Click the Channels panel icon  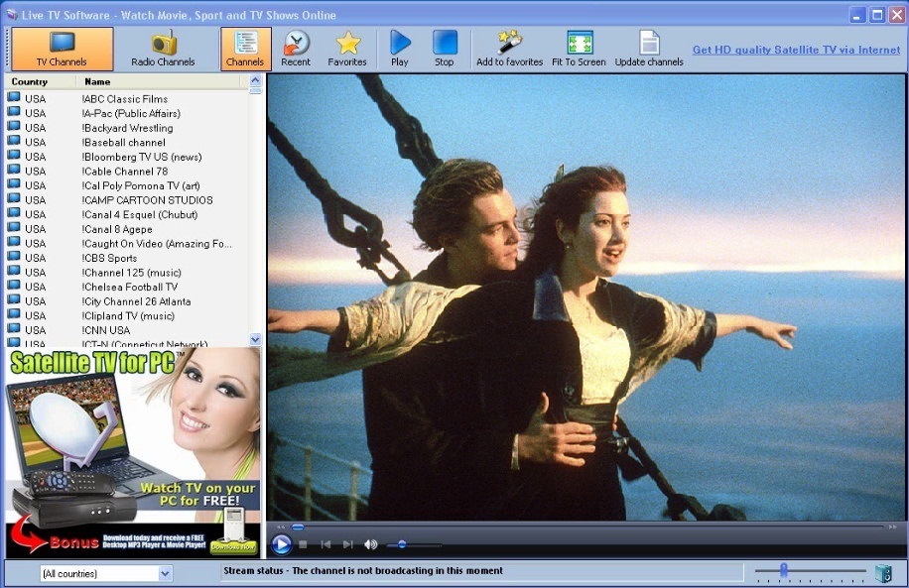(x=244, y=48)
